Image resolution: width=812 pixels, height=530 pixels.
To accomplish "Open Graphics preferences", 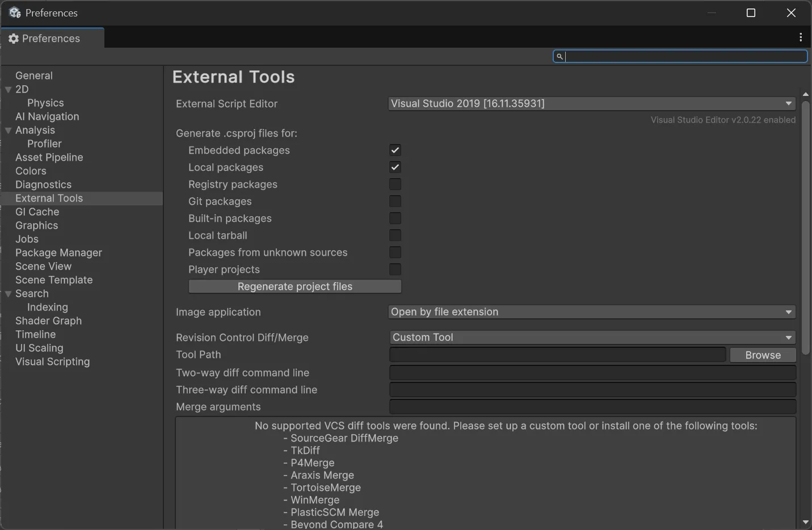I will tap(36, 225).
